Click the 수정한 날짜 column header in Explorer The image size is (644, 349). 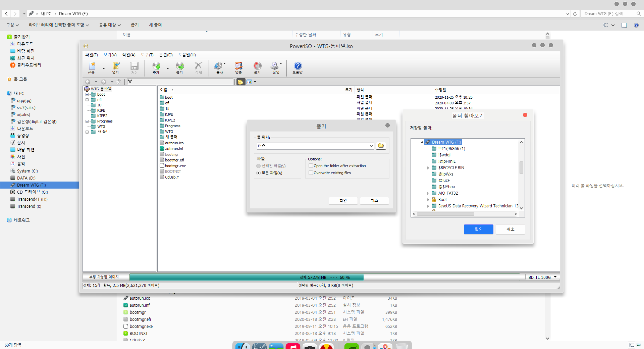coord(306,35)
